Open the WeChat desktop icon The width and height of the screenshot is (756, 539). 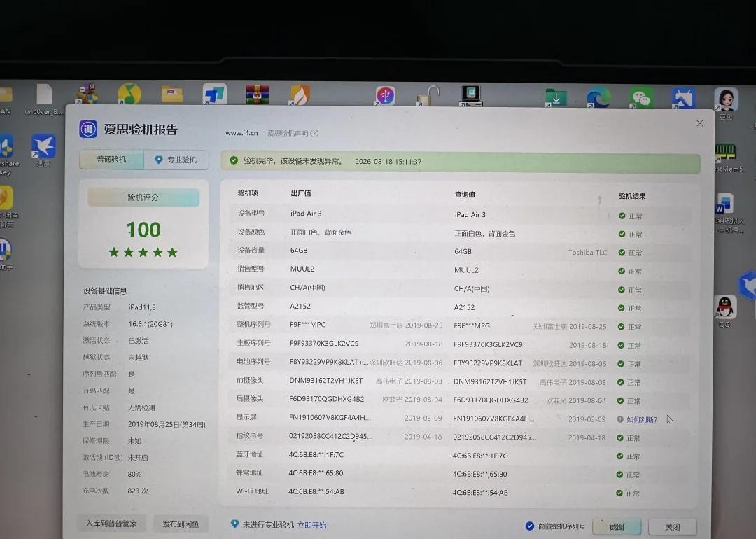(640, 98)
